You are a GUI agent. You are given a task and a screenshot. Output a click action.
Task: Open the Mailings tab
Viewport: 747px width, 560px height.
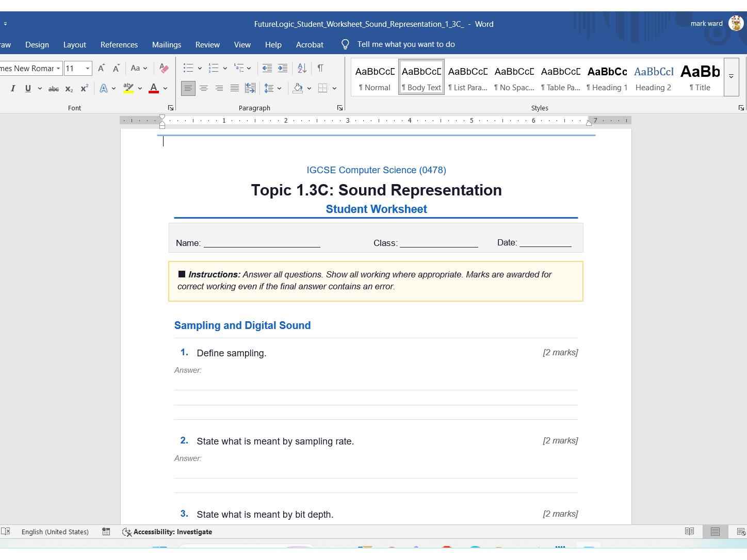(167, 45)
